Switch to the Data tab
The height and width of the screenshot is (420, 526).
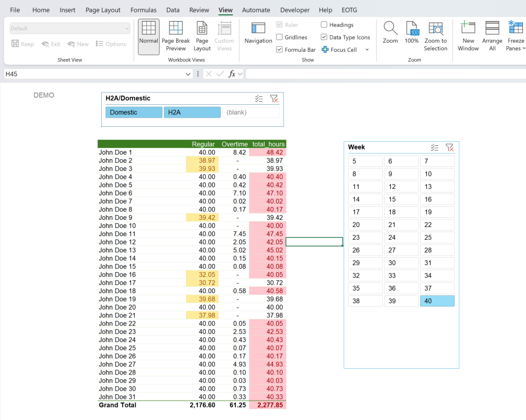[x=173, y=10]
